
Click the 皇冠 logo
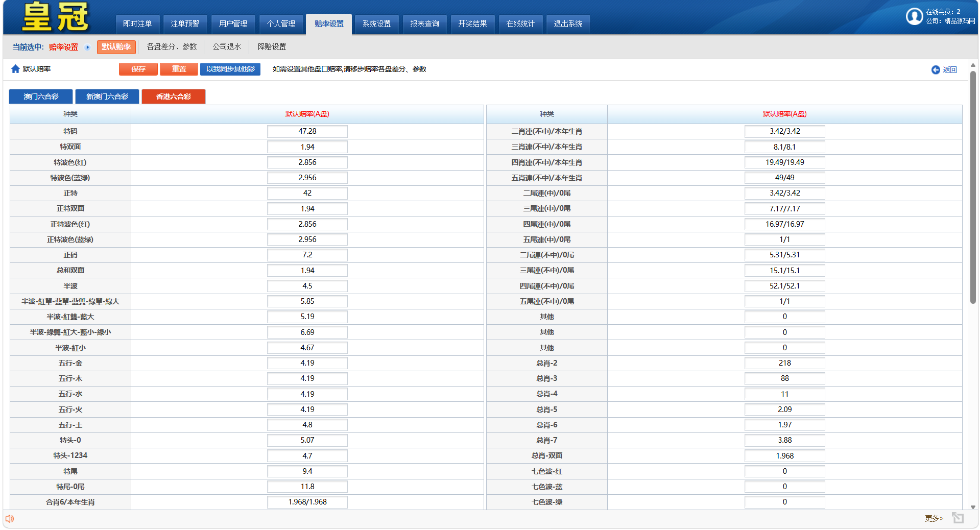55,17
